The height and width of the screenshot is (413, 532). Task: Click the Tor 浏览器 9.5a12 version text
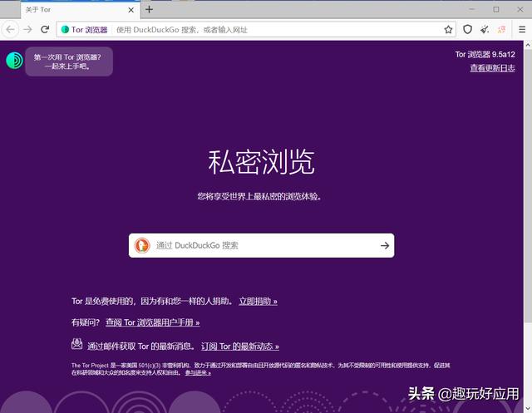(x=485, y=54)
